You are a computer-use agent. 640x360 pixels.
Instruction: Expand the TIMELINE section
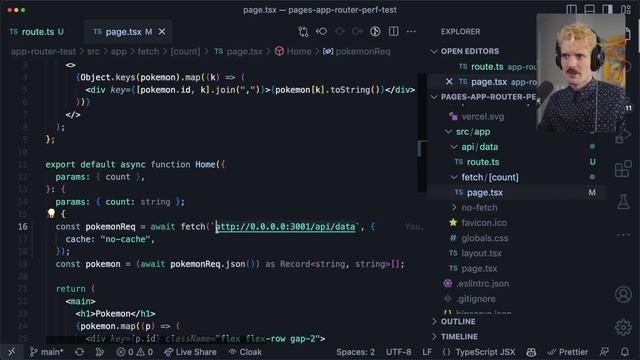click(x=459, y=336)
